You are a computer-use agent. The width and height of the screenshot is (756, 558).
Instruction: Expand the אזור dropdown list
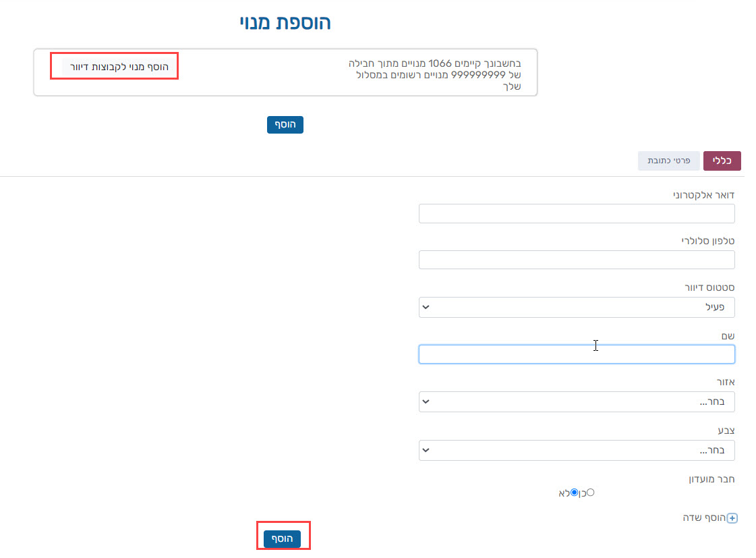click(577, 401)
